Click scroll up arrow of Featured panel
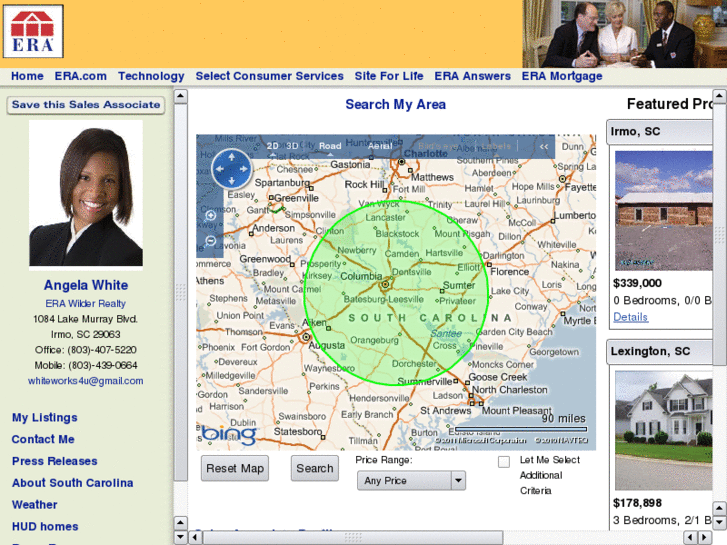This screenshot has height=545, width=727. 719,96
